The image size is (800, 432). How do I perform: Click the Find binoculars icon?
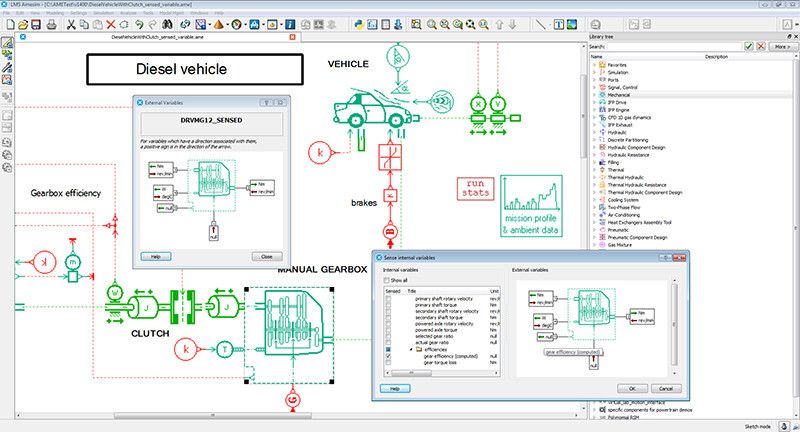(x=167, y=24)
